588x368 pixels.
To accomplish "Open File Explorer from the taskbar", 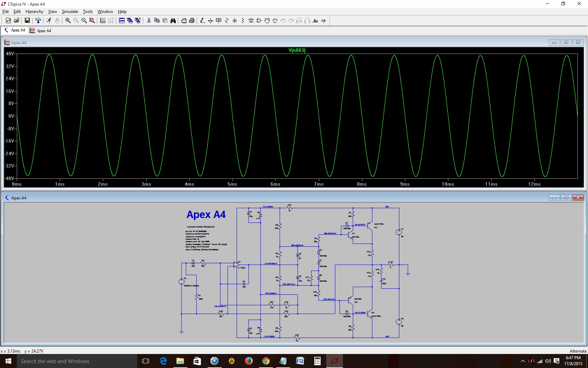I will (180, 361).
